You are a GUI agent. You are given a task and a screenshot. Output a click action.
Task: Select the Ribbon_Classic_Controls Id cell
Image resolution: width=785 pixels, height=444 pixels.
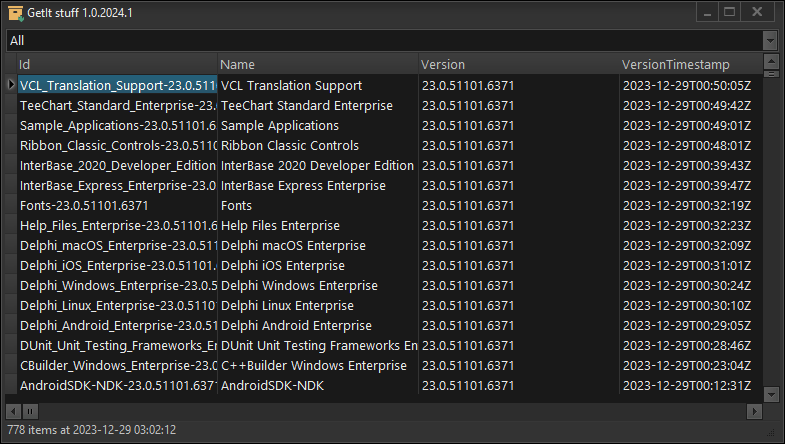tap(118, 145)
